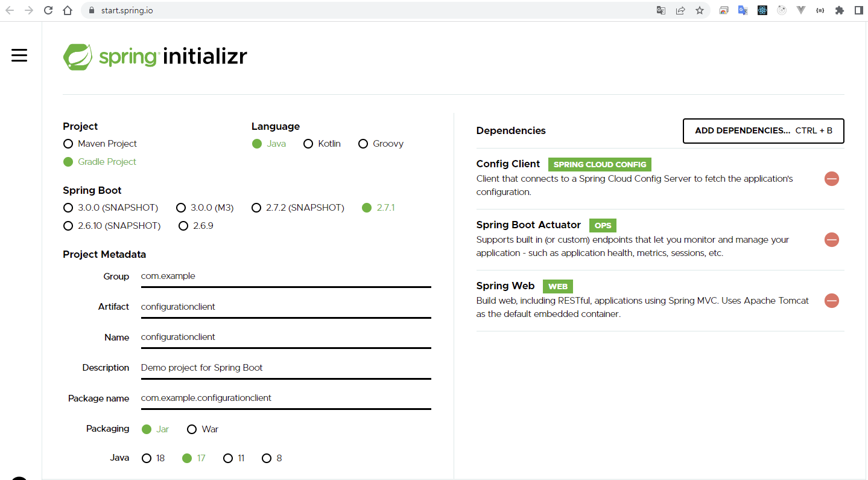Viewport: 868px width, 480px height.
Task: Select Spring Boot 3.0.0 (SNAPSHOT)
Action: click(x=110, y=208)
